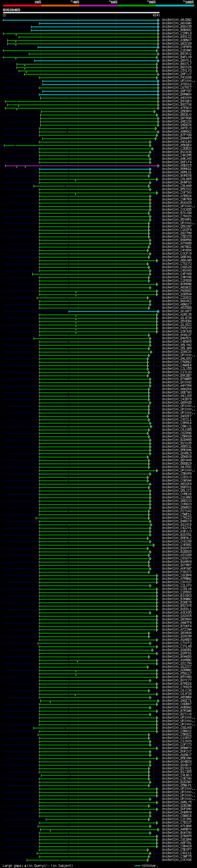
Task: Open the UniRef100_B8B982 hit
Action: coord(177,30)
